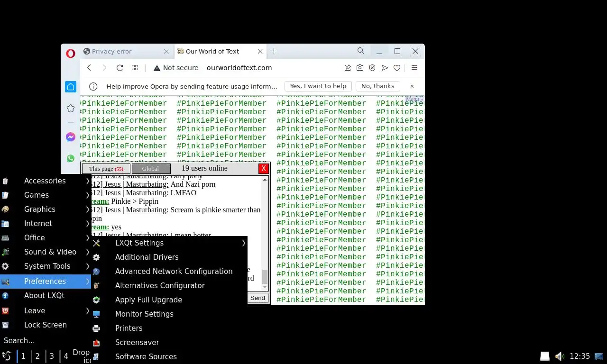Image resolution: width=607 pixels, height=364 pixels.
Task: Dismiss the Opera info bar
Action: 412,86
